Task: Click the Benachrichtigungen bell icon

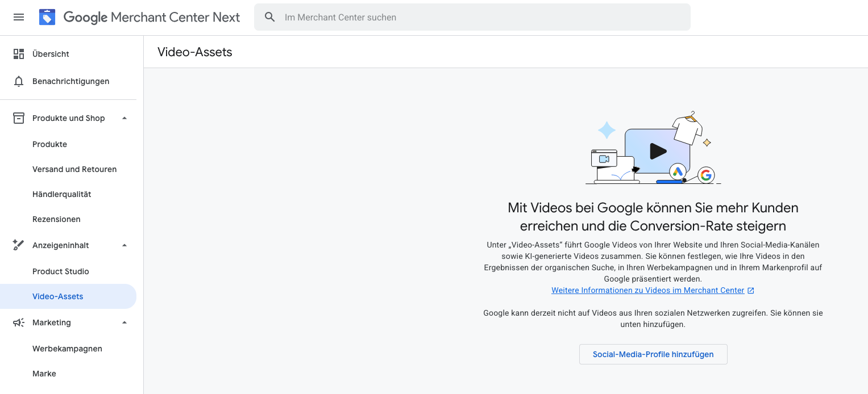Action: coord(19,81)
